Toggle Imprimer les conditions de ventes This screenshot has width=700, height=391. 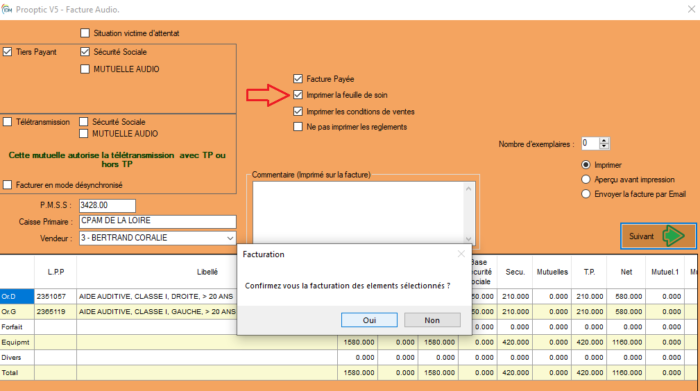298,112
